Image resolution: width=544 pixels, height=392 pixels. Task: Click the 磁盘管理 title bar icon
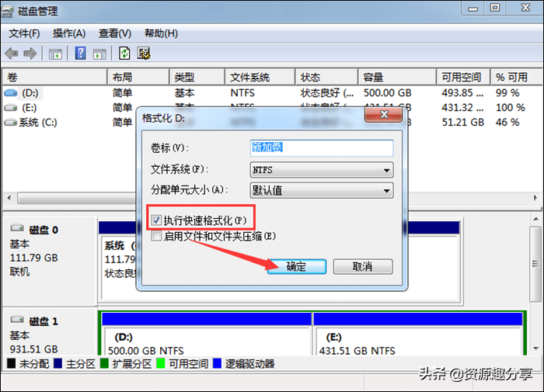click(7, 12)
